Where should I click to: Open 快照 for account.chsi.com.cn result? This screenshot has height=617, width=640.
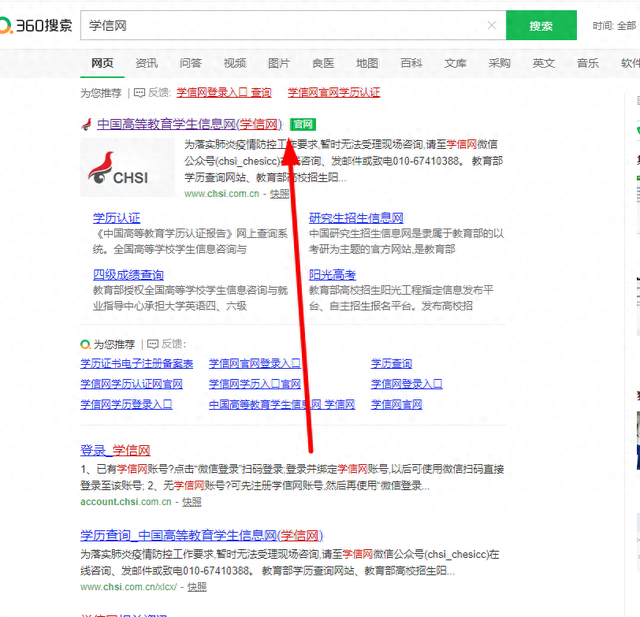pos(192,502)
